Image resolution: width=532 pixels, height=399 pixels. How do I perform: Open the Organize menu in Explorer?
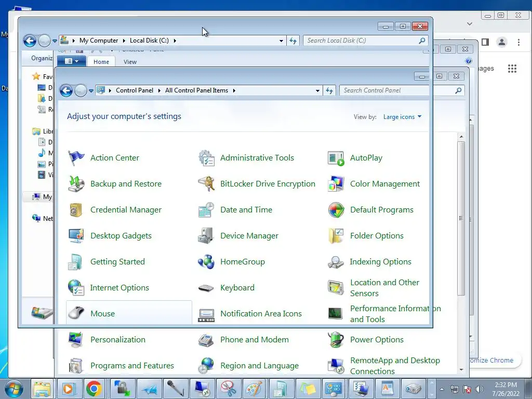[x=42, y=58]
